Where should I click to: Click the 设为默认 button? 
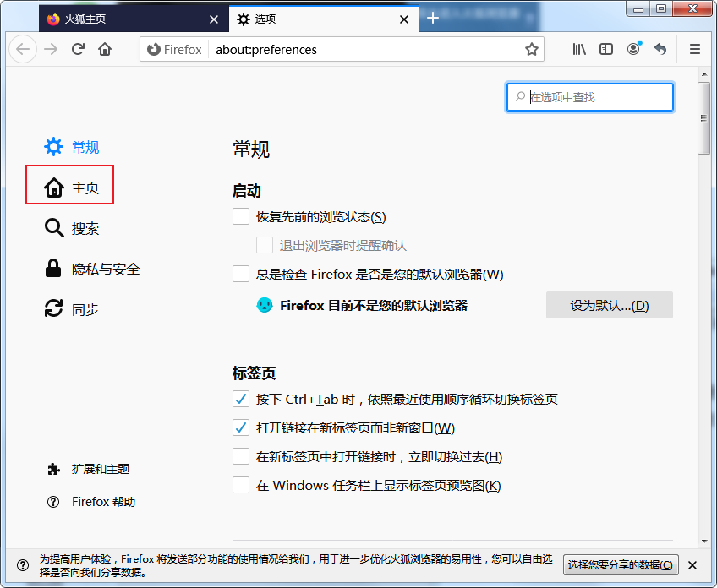(609, 305)
